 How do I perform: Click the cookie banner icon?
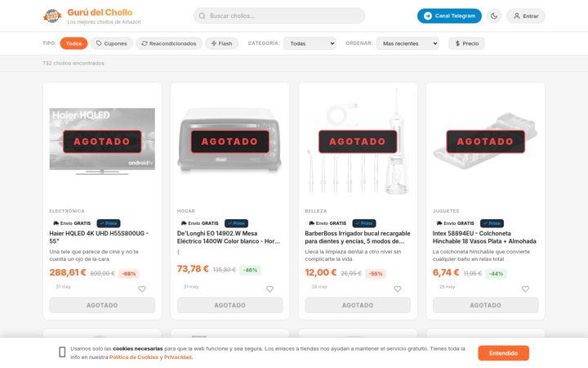pos(62,352)
